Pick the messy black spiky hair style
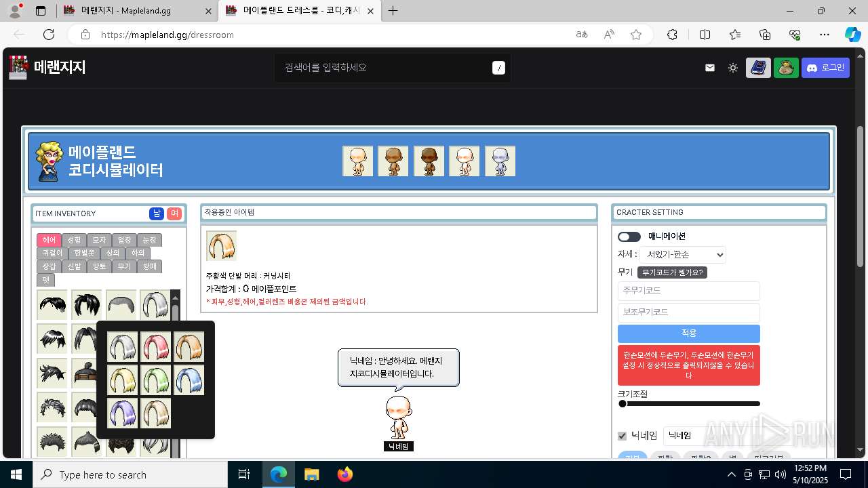 click(x=87, y=305)
